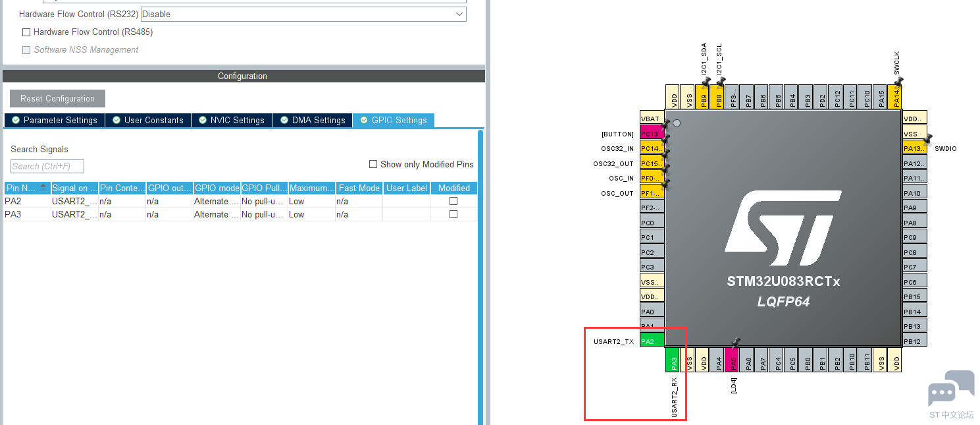980x425 pixels.
Task: Click Modified column header
Action: click(x=454, y=188)
